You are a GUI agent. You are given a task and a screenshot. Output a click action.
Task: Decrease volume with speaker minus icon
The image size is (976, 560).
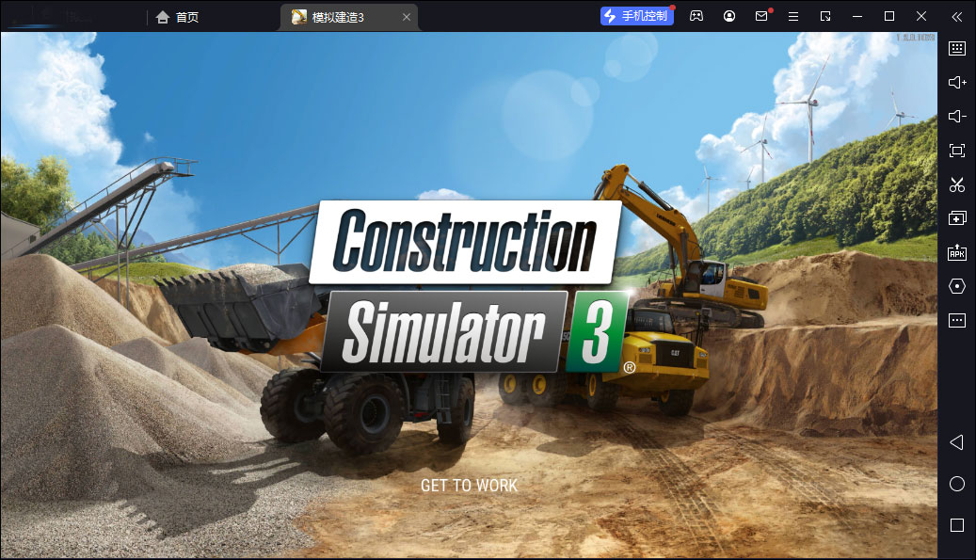(957, 117)
